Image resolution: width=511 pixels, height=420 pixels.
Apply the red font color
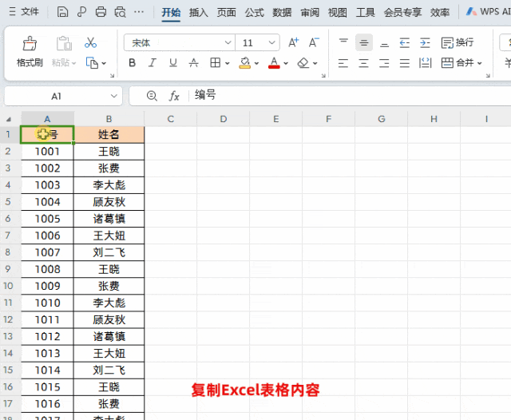pos(274,62)
